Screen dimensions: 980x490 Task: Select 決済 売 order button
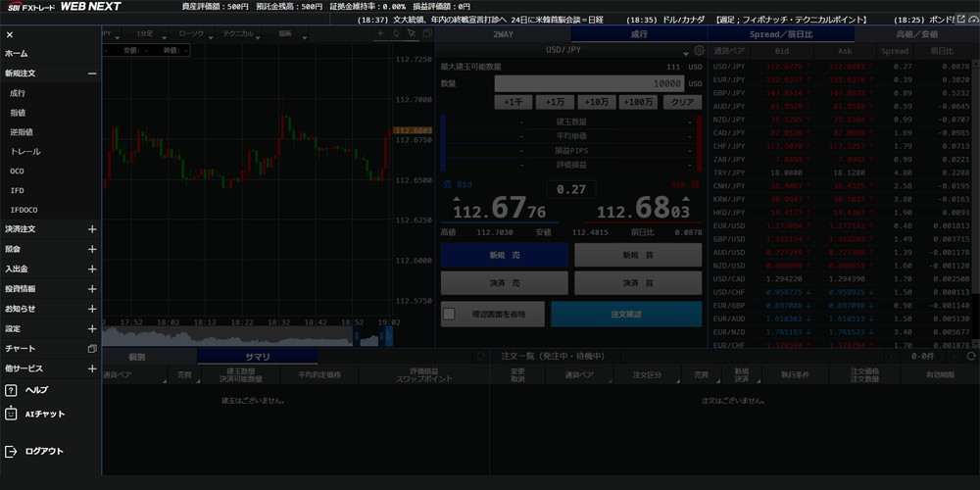pos(505,283)
